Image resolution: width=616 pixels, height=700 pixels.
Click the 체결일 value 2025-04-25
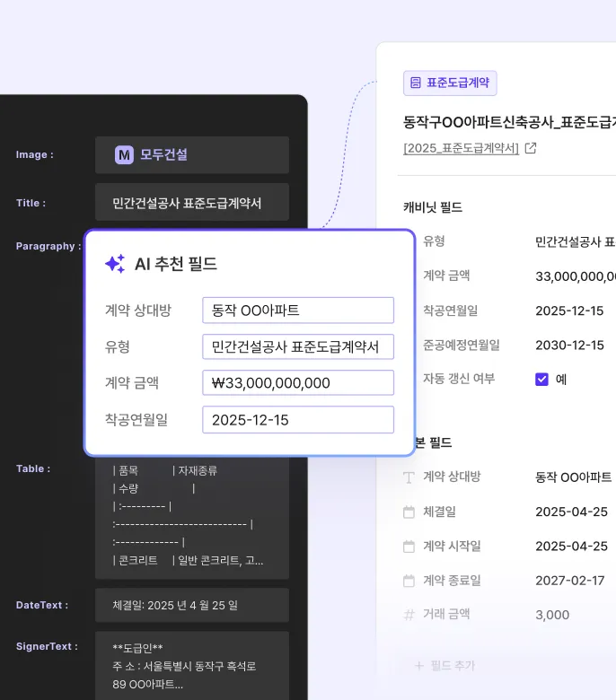coord(571,512)
